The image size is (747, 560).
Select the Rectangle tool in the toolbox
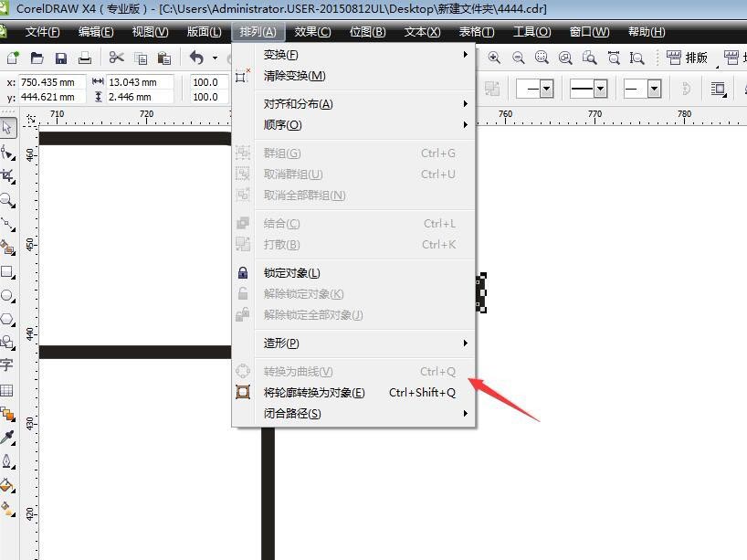(7, 271)
